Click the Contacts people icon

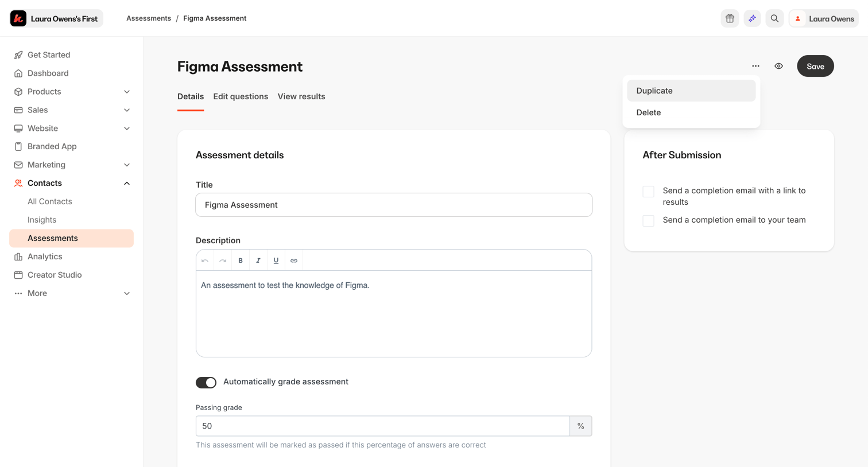[18, 183]
